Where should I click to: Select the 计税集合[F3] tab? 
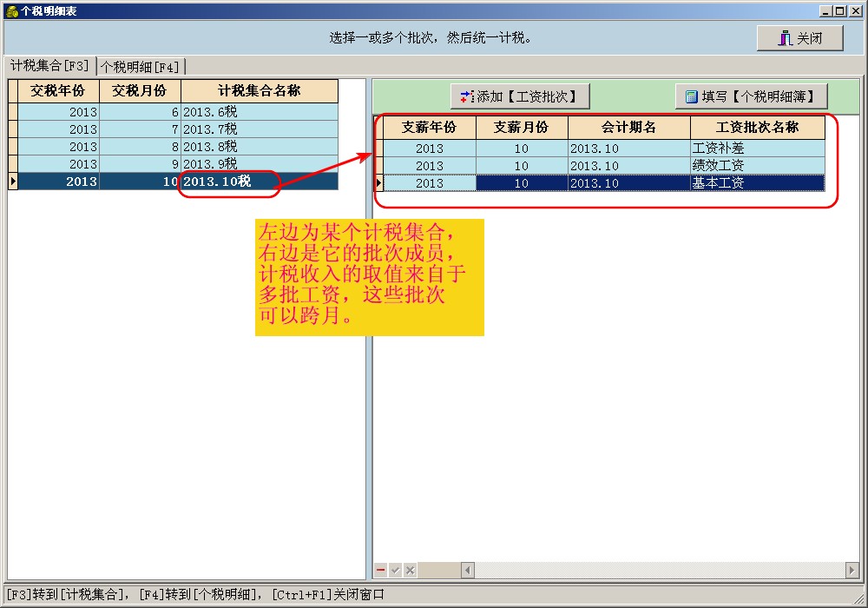pos(49,66)
